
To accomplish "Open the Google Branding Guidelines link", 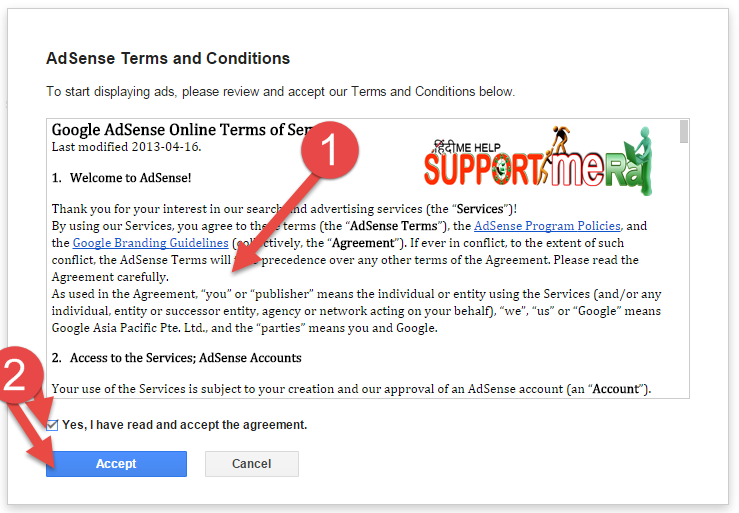I will [x=150, y=243].
